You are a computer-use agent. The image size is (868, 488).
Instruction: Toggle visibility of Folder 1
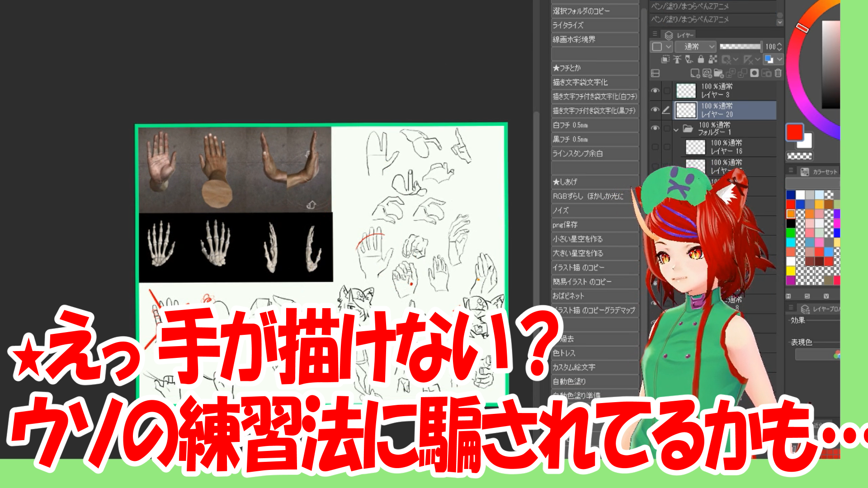tap(655, 128)
